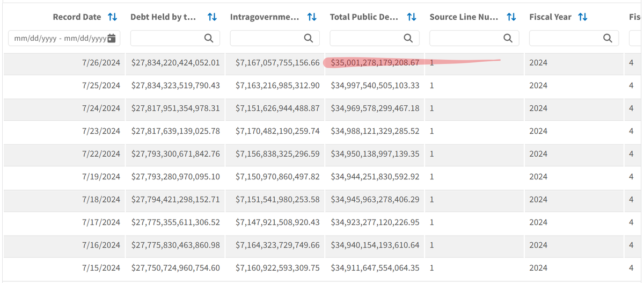This screenshot has width=644, height=283.
Task: Click the Record Date range filter field
Action: (64, 38)
